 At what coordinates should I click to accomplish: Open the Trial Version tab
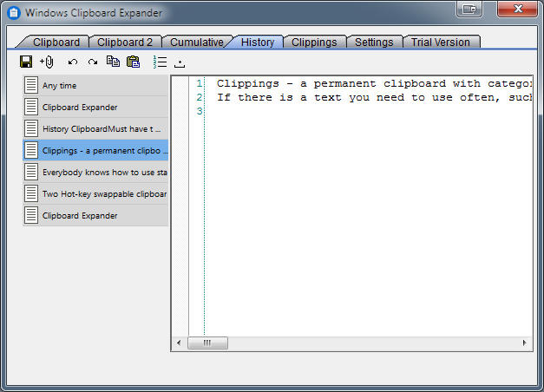click(441, 42)
